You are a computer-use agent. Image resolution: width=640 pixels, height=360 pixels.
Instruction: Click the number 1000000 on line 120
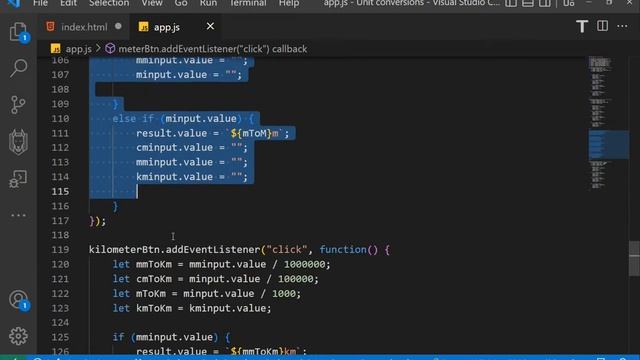click(x=304, y=264)
